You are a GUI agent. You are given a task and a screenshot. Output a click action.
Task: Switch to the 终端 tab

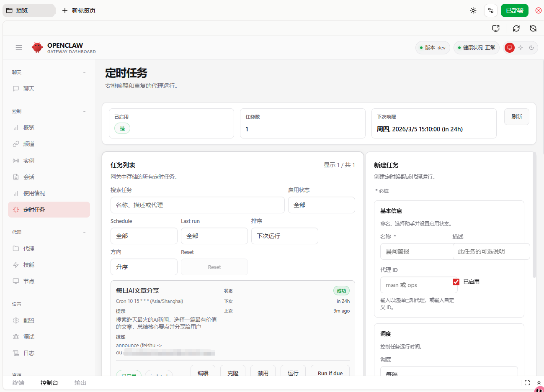tap(18, 383)
